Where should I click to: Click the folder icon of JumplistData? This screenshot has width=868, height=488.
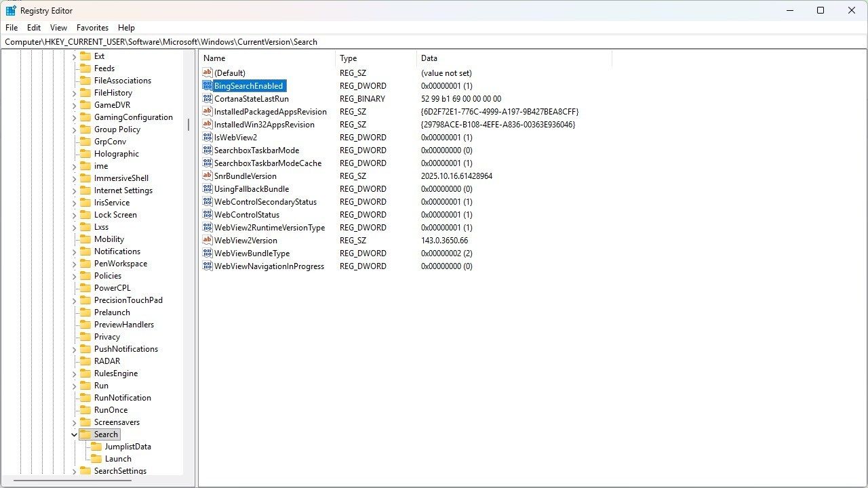(96, 447)
